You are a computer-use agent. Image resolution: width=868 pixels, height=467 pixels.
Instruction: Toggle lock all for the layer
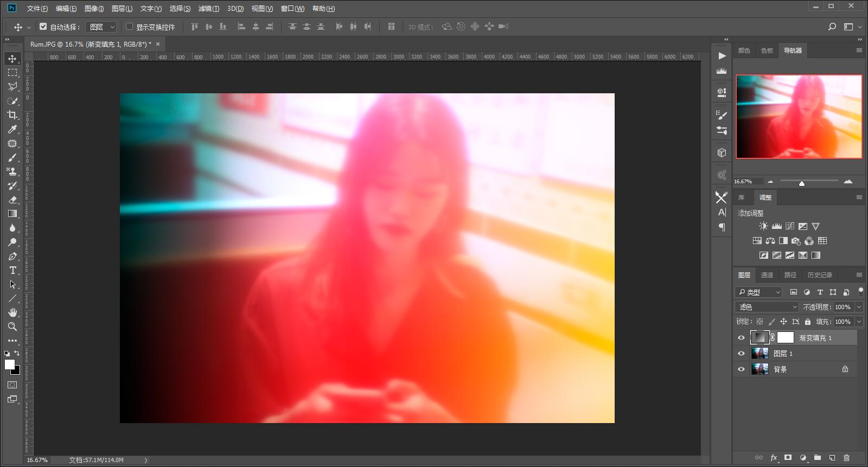coord(808,322)
